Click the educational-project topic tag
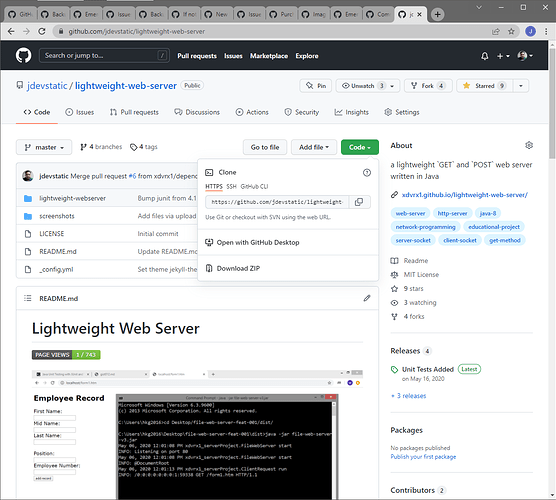The height and width of the screenshot is (500, 556). click(x=494, y=227)
